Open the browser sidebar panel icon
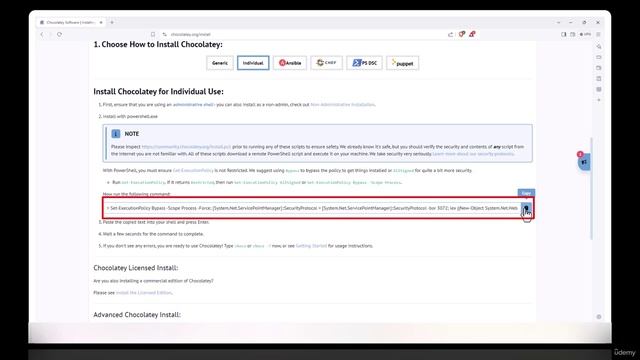Screen dimensions: 640x360 pos(564,34)
